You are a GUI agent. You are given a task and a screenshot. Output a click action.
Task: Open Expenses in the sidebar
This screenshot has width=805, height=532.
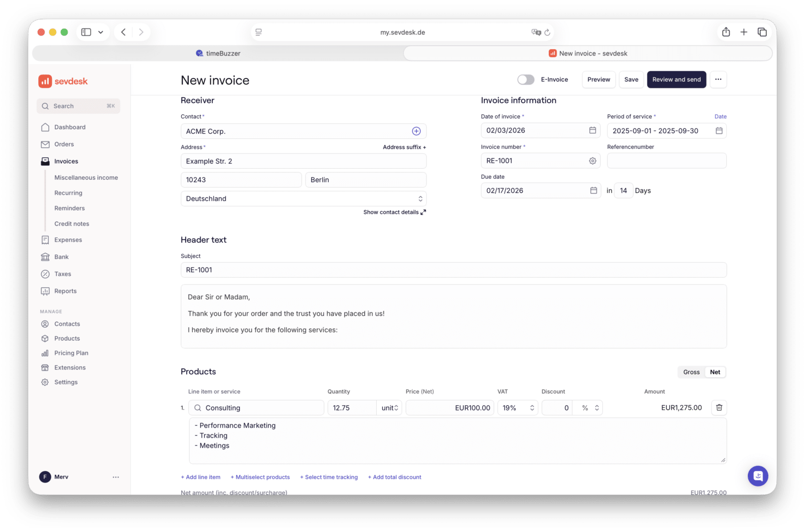point(68,240)
